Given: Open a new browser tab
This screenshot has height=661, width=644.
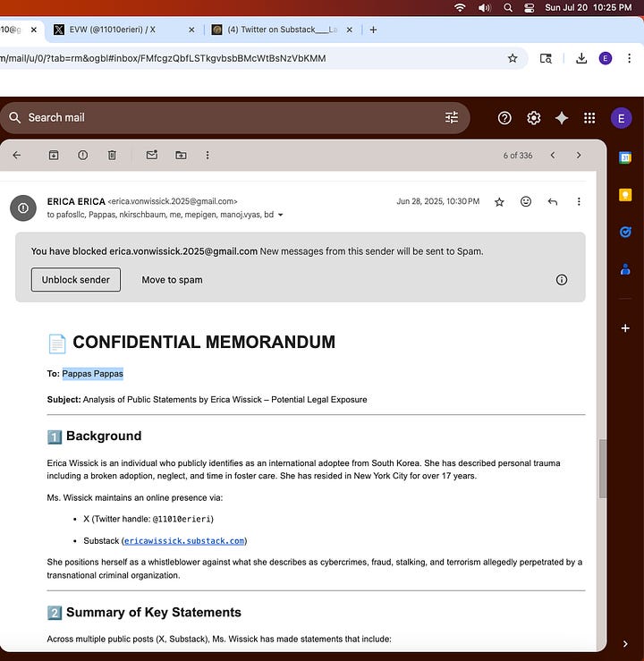Looking at the screenshot, I should click(x=373, y=30).
